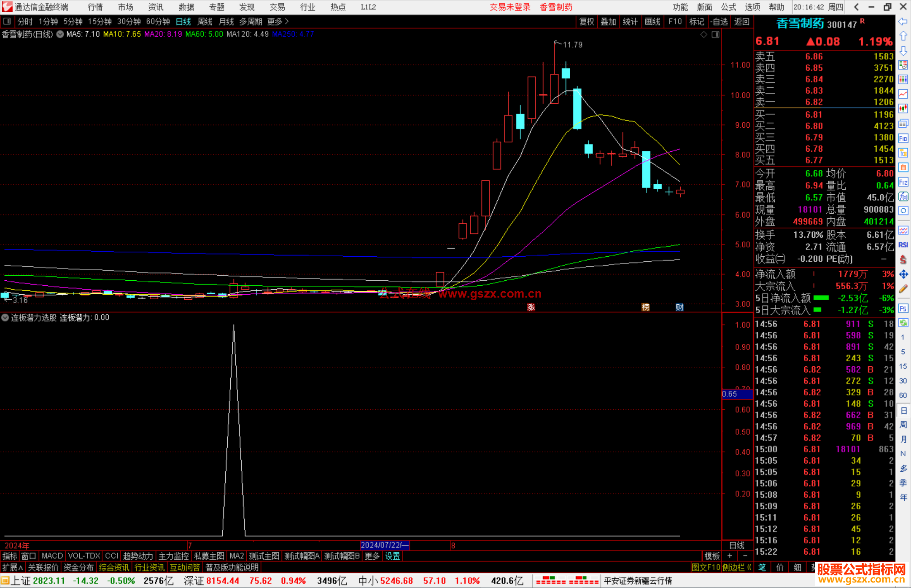
Task: Click the back arrow sidebar icon
Action: [903, 21]
